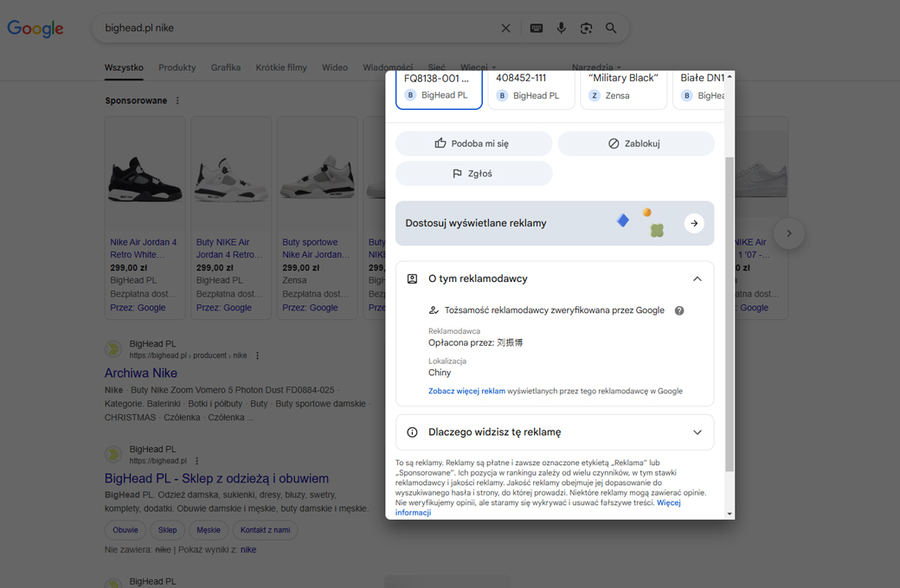Open the three-dot menu beside Sponsorowane

pos(177,100)
